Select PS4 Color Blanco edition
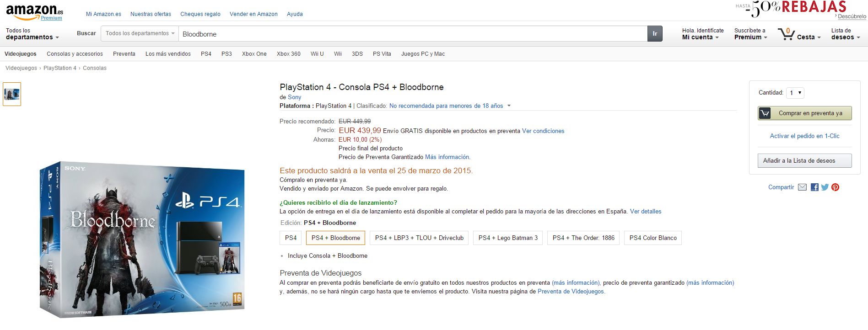 point(652,238)
